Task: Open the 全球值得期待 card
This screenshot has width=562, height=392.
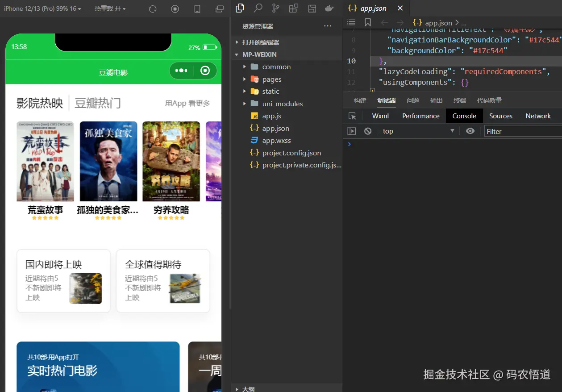Action: click(x=163, y=281)
